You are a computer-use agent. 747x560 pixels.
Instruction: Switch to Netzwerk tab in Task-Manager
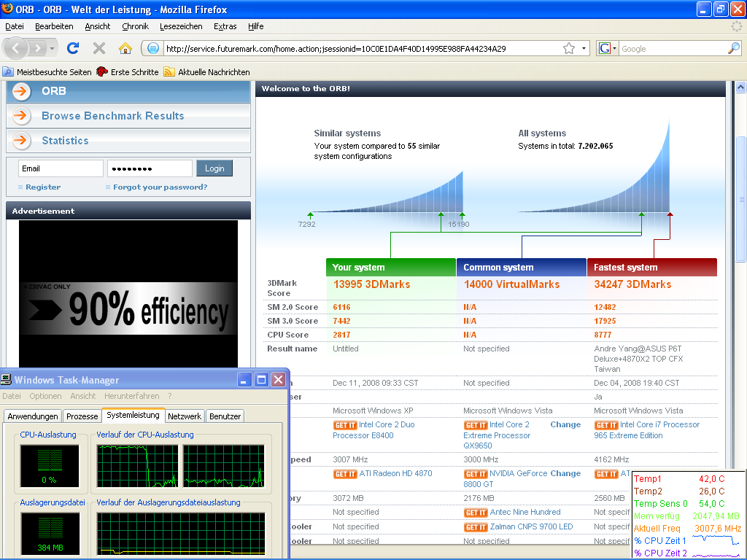coord(185,416)
